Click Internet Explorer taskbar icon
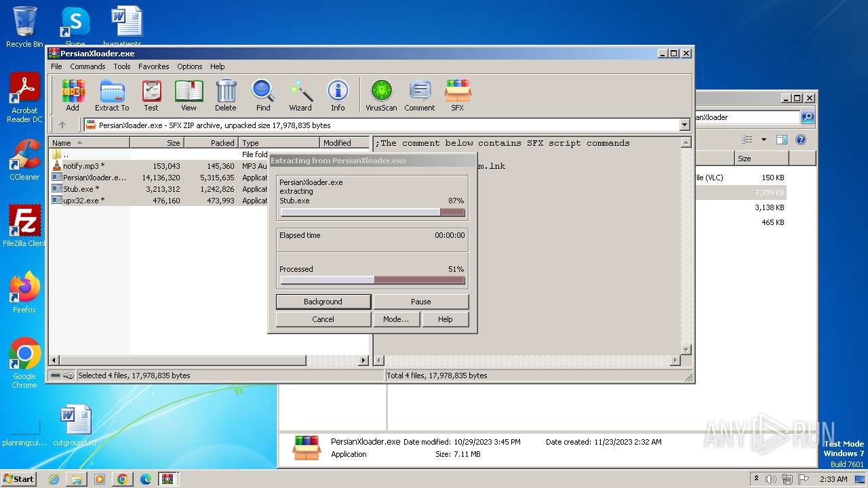The image size is (868, 488). [54, 479]
